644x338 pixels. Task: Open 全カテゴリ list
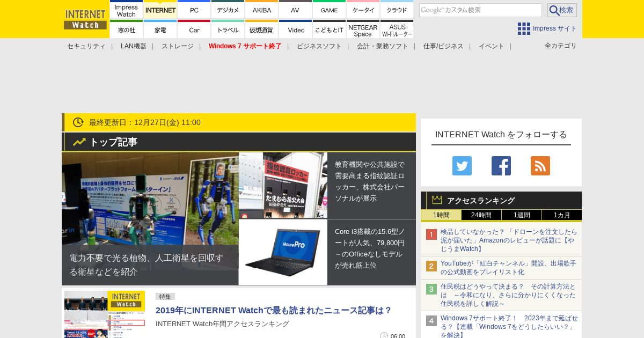tap(561, 46)
